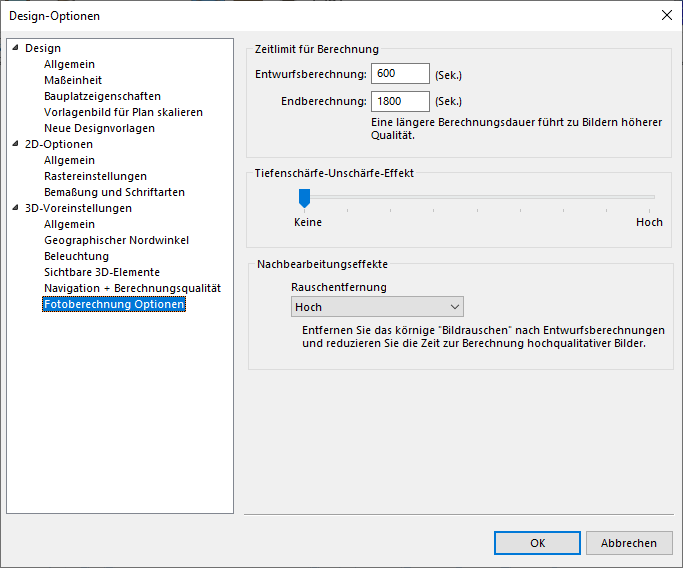The image size is (683, 568).
Task: Click the Abbrechen button
Action: tap(629, 543)
